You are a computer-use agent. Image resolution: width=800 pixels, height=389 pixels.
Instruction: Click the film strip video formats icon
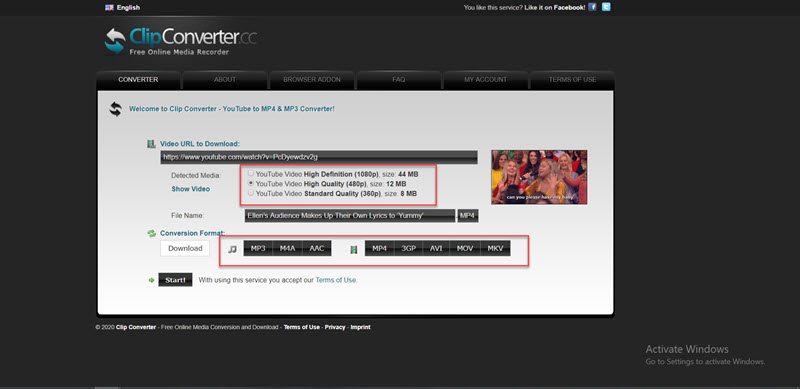click(354, 249)
